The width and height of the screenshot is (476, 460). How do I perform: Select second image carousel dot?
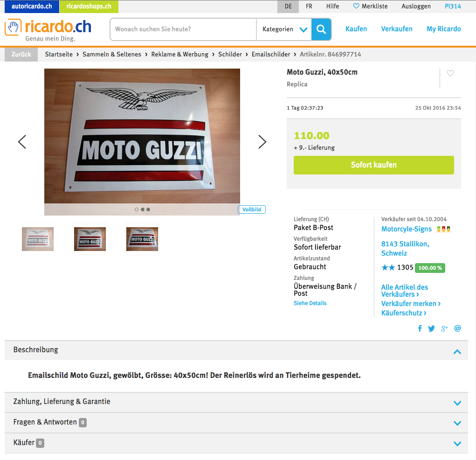pos(143,209)
